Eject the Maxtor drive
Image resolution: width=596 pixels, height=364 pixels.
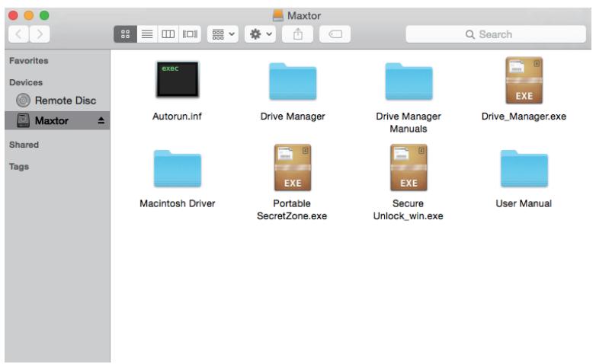[101, 120]
